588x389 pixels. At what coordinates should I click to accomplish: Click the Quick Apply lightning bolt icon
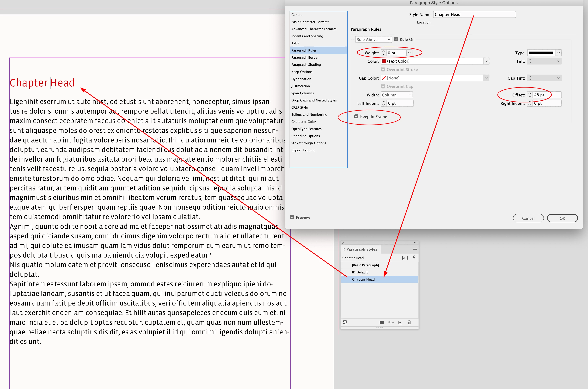414,258
